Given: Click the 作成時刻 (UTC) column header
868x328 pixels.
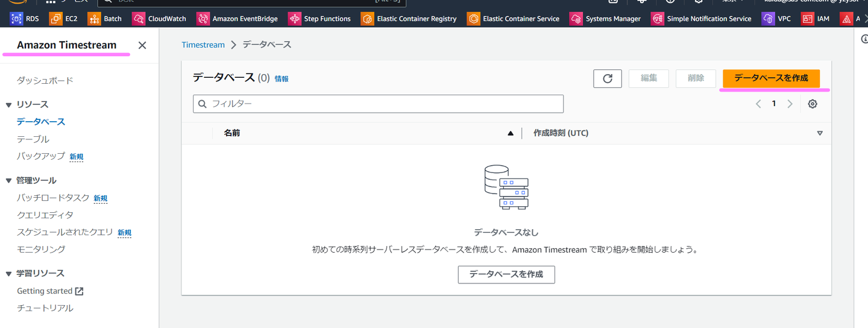Looking at the screenshot, I should (561, 133).
